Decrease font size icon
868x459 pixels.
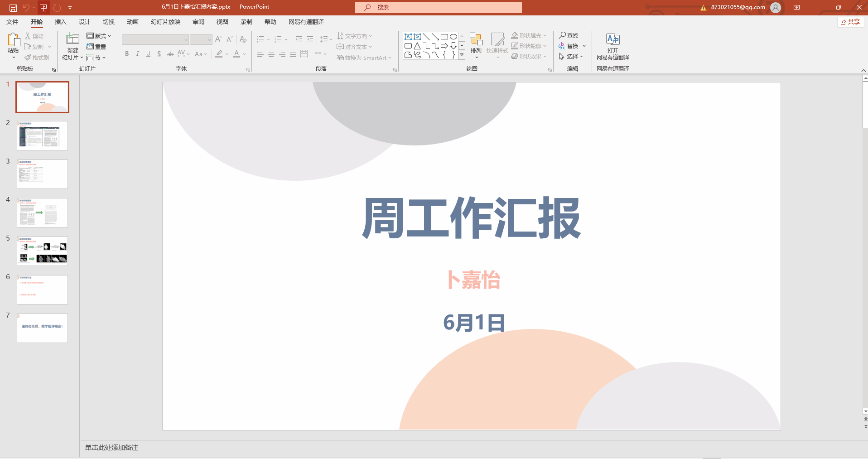click(x=230, y=39)
